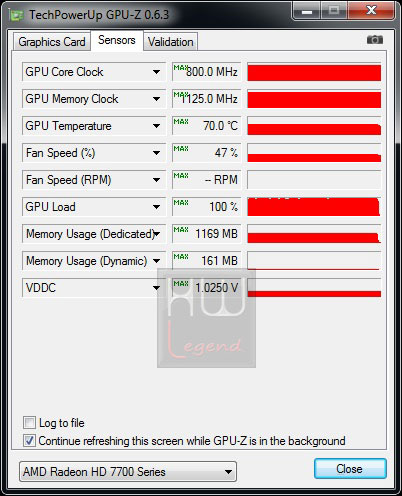
Task: Click the MAX indicator on GPU Temperature reading
Action: coord(181,122)
